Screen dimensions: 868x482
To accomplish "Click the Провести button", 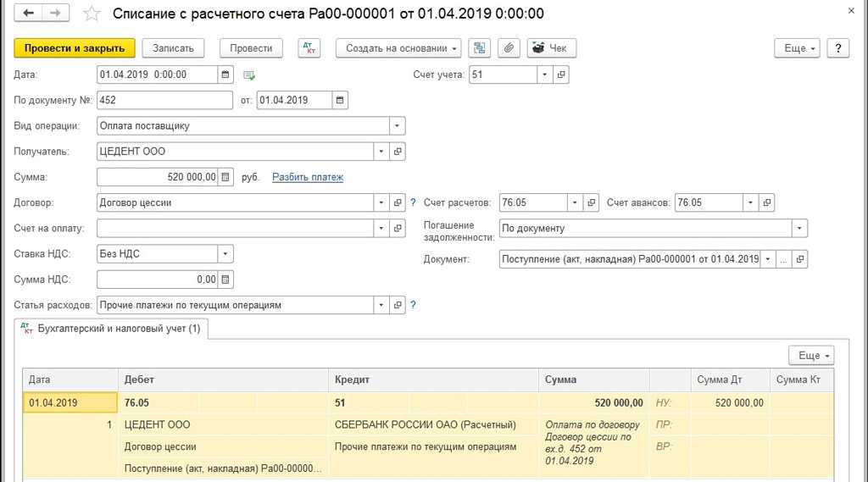I will [251, 48].
